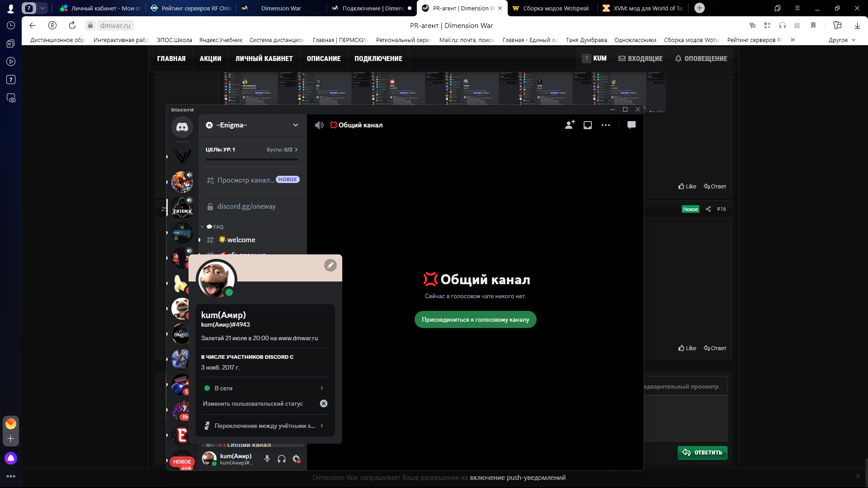Viewport: 868px width, 488px height.
Task: Click the green ОТВЕТИТЬ reply button
Action: 703,452
